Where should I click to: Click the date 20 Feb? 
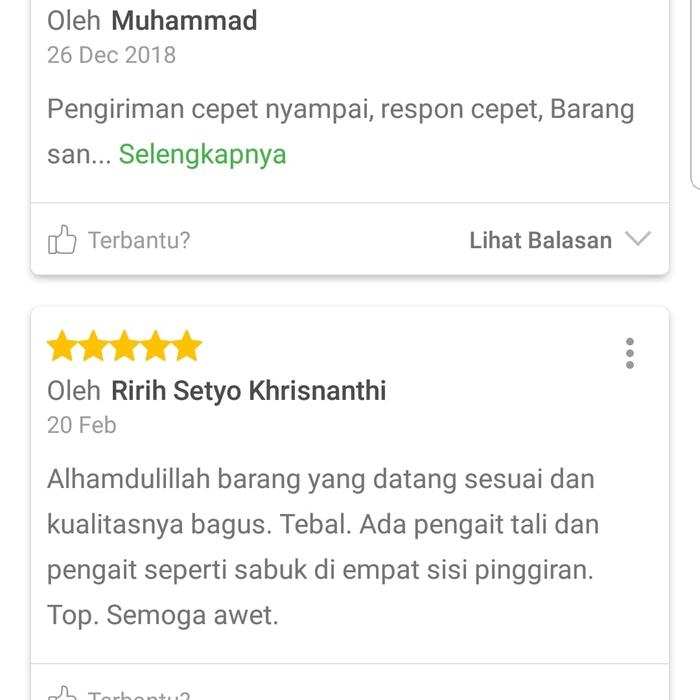(x=81, y=425)
